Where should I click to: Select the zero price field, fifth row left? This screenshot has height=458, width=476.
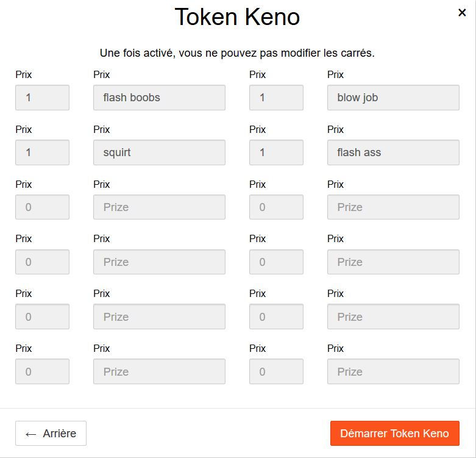click(42, 317)
